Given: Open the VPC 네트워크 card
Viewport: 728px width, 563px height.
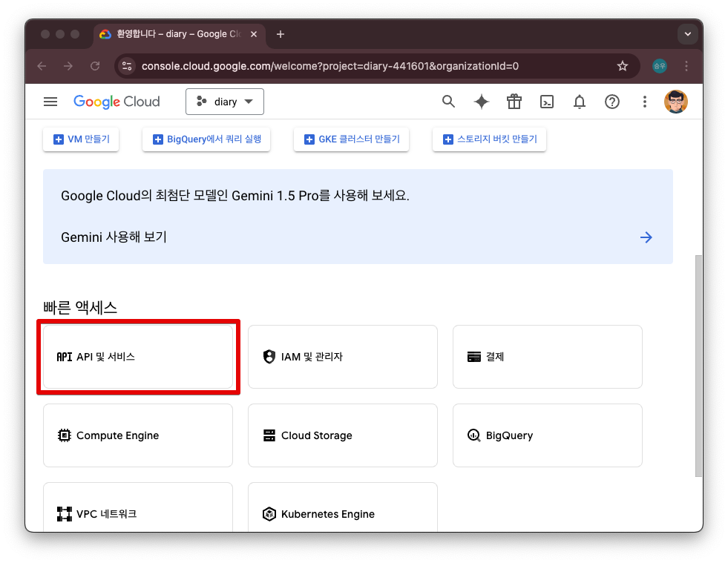Looking at the screenshot, I should [138, 507].
